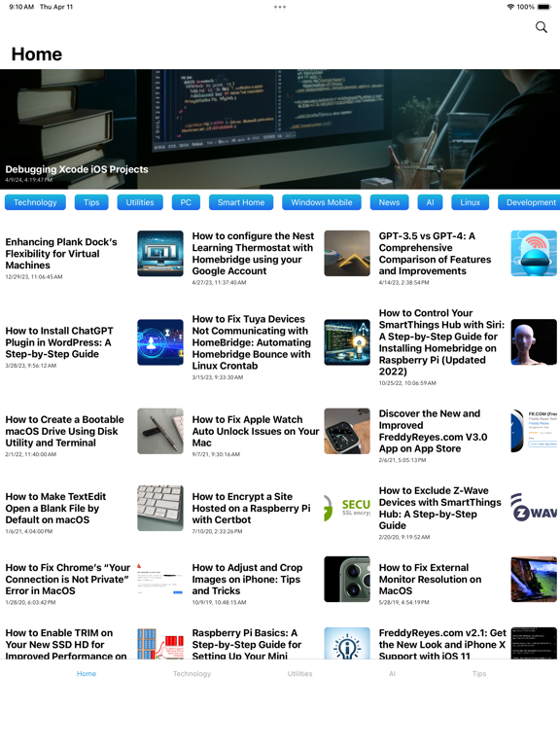Screen dimensions: 560x747
Task: Tap virtual machines thumbnail for Plank Dock
Action: click(160, 254)
